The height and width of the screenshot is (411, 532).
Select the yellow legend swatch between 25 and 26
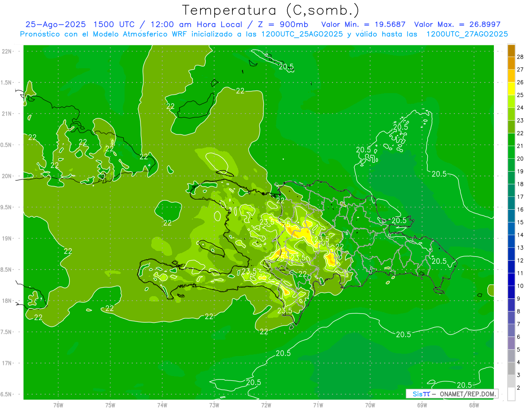pyautogui.click(x=511, y=89)
